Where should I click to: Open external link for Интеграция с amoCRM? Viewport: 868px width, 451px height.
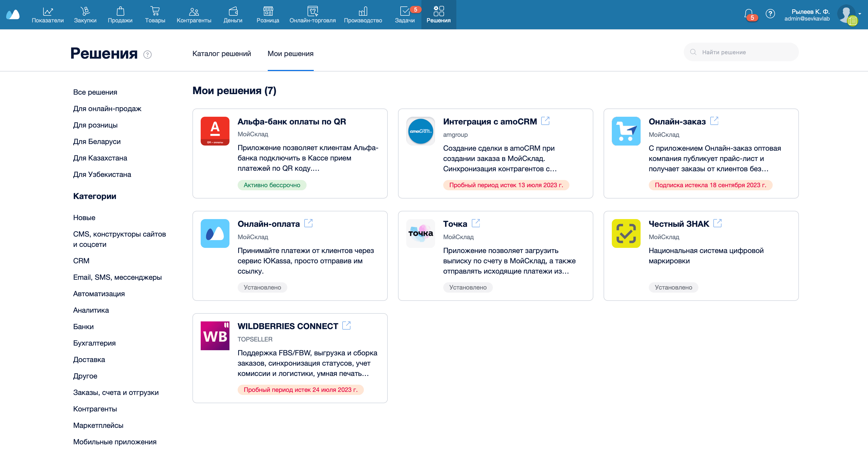545,121
